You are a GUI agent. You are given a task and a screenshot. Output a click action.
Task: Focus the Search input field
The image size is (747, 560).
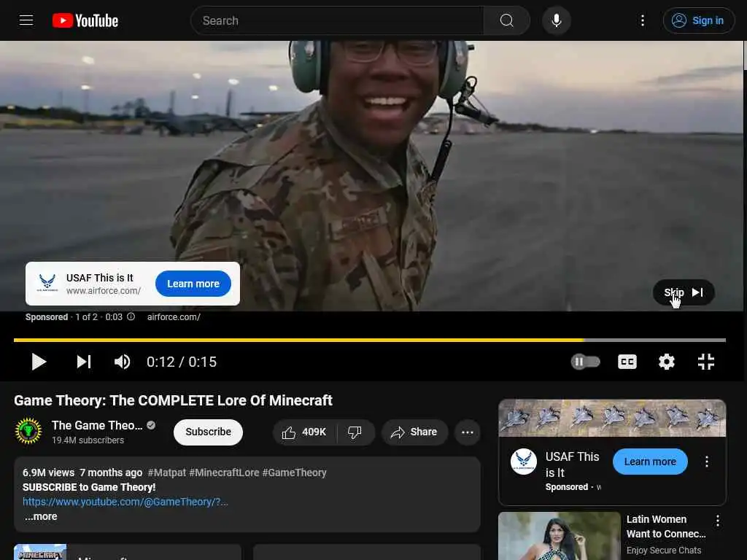[337, 20]
